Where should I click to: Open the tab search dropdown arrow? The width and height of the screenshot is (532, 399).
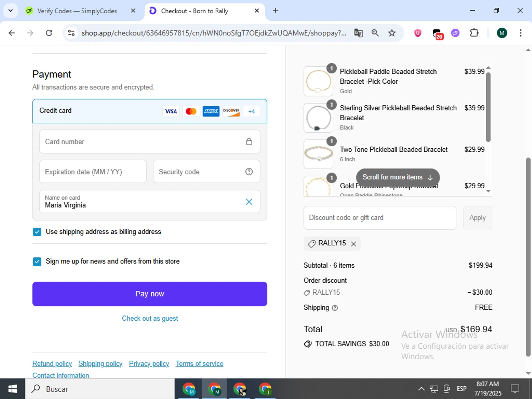coord(11,11)
